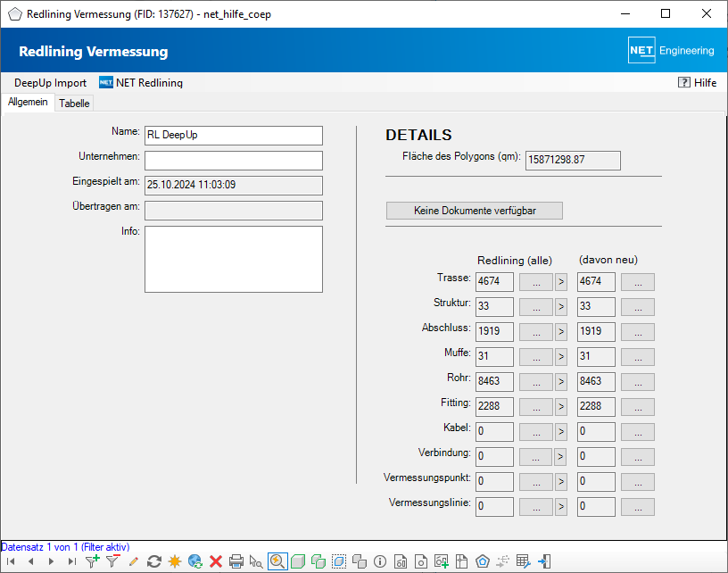
Task: Toggle the zoom with lightning magnifier icon
Action: pyautogui.click(x=277, y=561)
